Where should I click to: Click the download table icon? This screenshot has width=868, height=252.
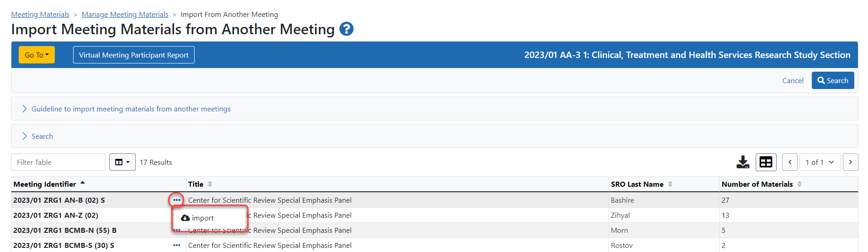[743, 162]
